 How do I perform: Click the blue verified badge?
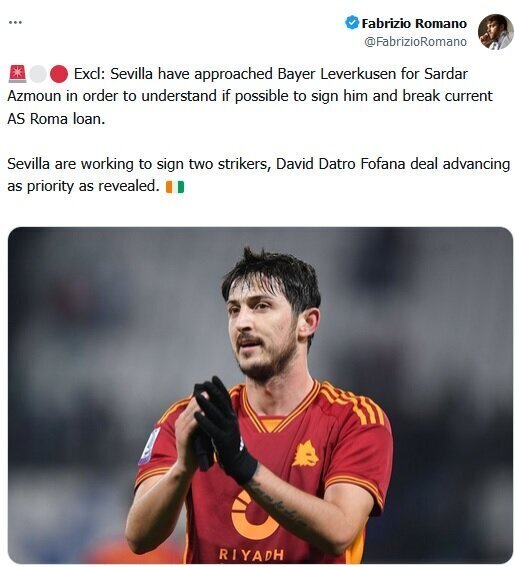[352, 22]
